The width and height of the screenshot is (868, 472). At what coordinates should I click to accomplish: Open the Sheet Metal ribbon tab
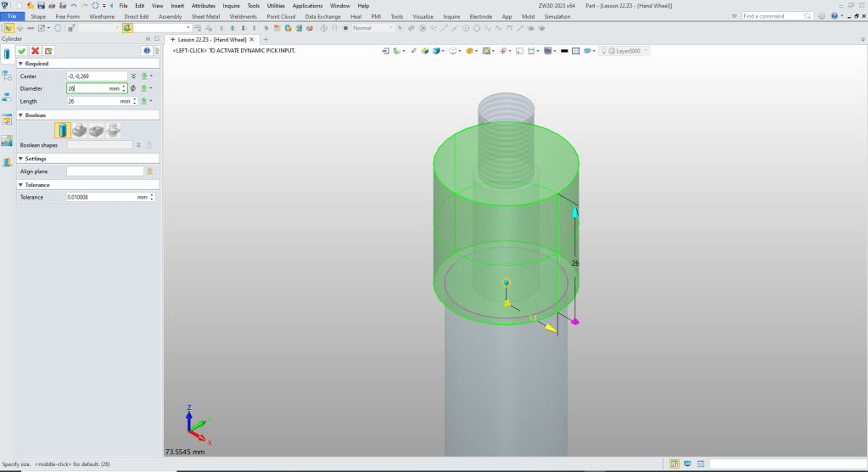click(204, 16)
